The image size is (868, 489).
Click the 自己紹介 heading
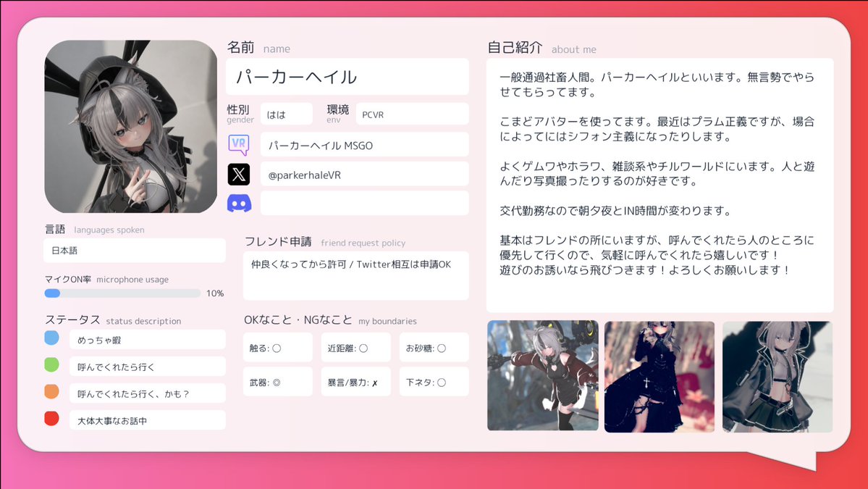515,48
